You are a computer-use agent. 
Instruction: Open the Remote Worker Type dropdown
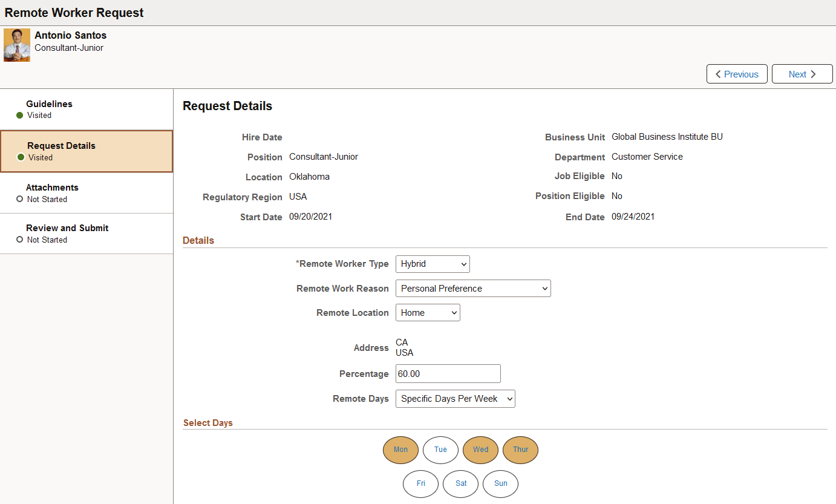pos(432,264)
